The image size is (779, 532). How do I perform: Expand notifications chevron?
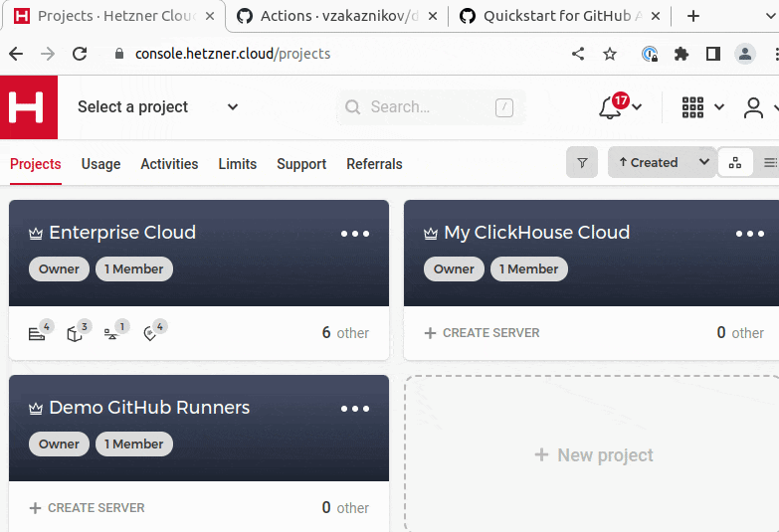pos(638,106)
